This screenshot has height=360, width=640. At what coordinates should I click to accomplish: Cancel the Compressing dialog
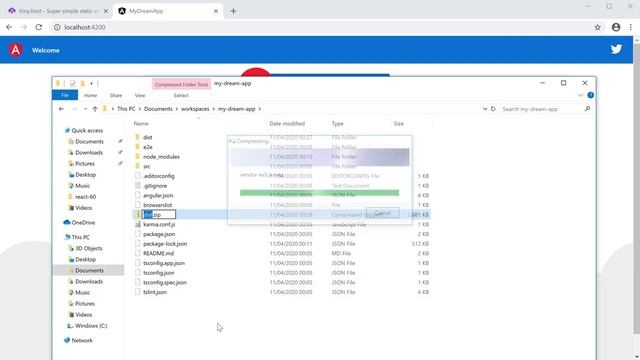382,213
